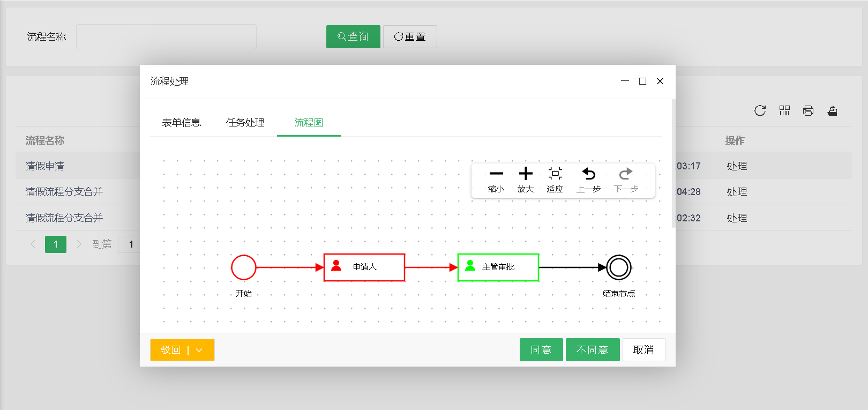Image resolution: width=868 pixels, height=410 pixels.
Task: Minimize the 流程处理 dialog
Action: tap(625, 81)
